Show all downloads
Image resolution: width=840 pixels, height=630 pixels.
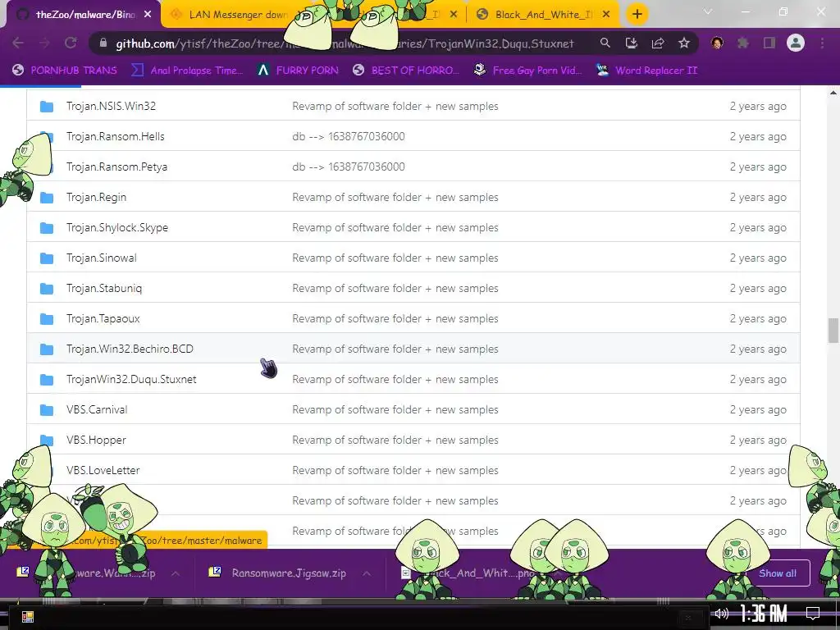[778, 573]
